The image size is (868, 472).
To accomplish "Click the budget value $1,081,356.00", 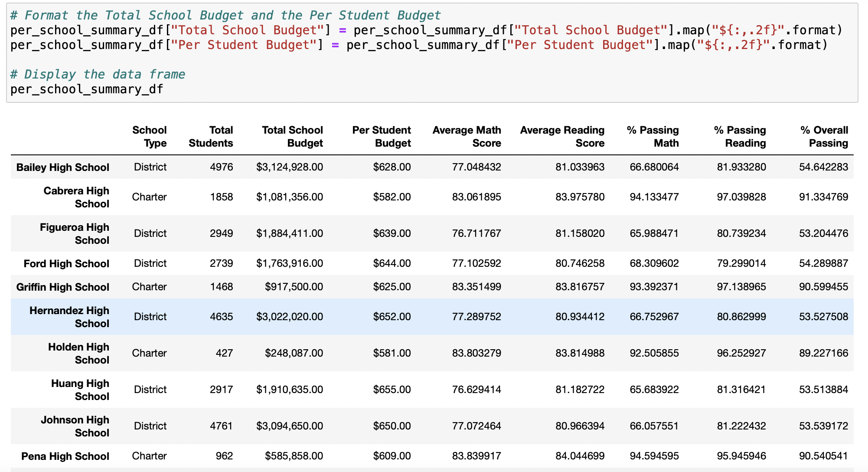I will [290, 197].
